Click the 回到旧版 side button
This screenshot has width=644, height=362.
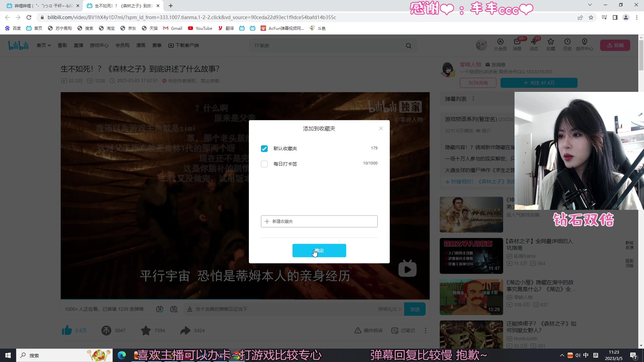pyautogui.click(x=630, y=263)
